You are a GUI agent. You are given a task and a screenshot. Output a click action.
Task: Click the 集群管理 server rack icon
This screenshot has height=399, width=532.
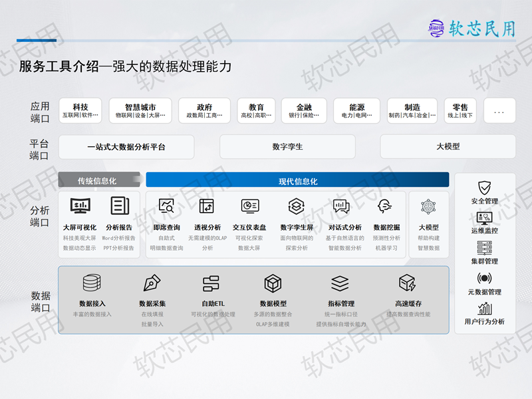tap(485, 248)
